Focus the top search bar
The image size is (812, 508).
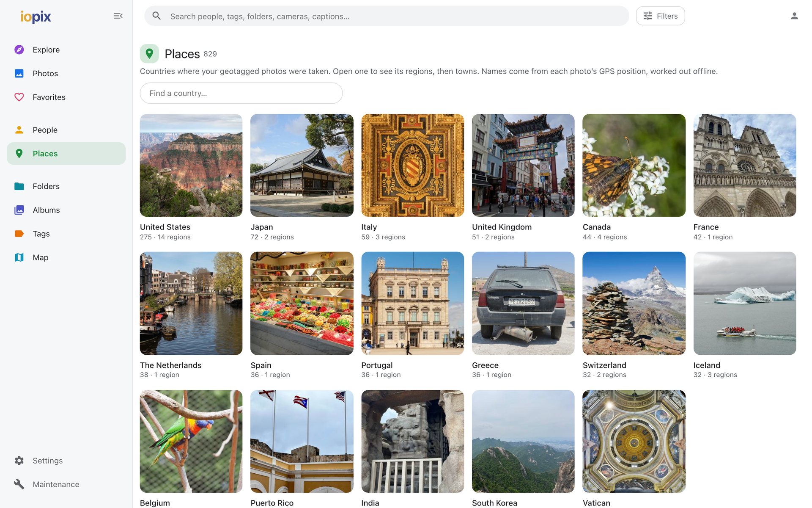(x=387, y=16)
